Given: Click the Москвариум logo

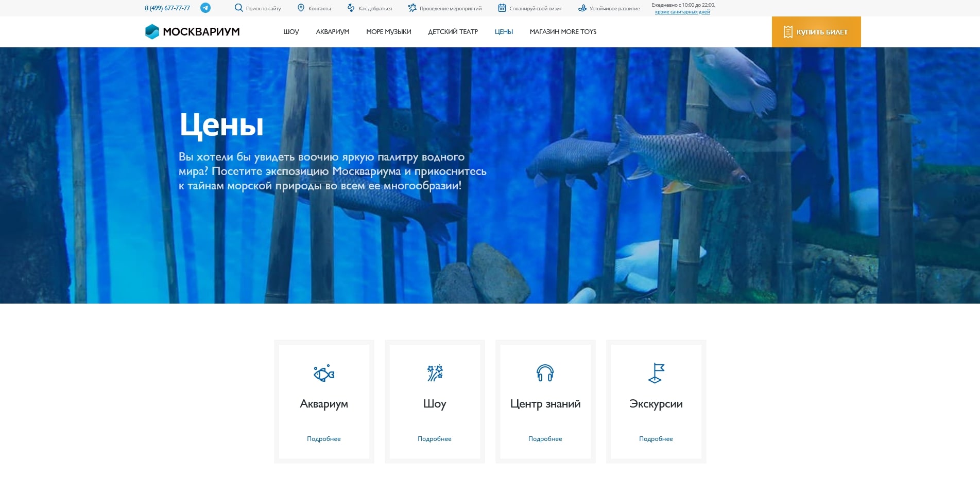Looking at the screenshot, I should 193,31.
